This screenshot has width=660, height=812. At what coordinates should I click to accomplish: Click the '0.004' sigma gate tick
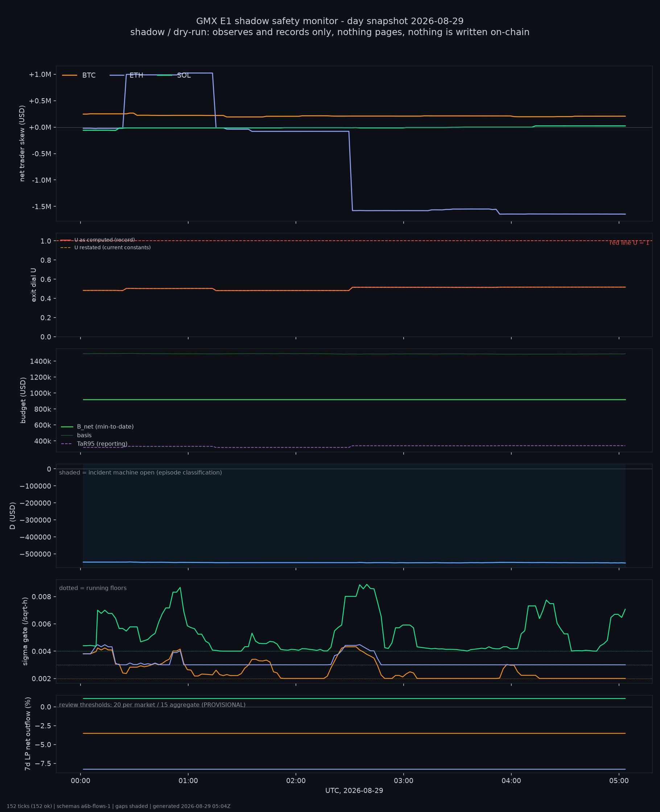coord(41,651)
